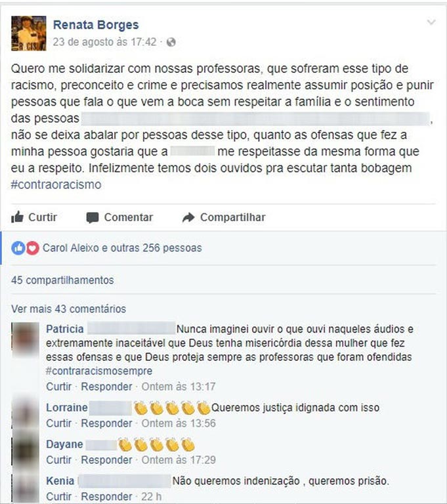Open the Renata Borges profile name link

tap(96, 25)
